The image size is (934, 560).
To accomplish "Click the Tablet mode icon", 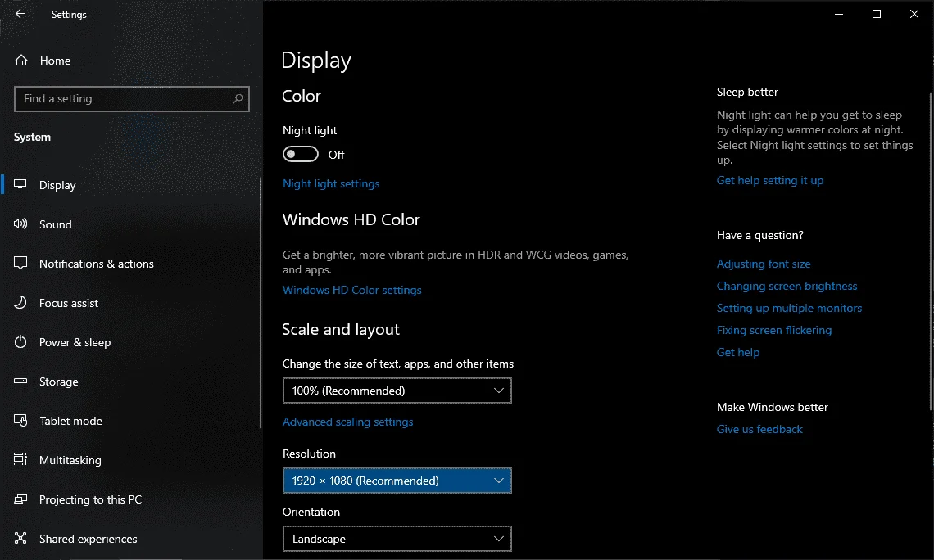I will (20, 420).
